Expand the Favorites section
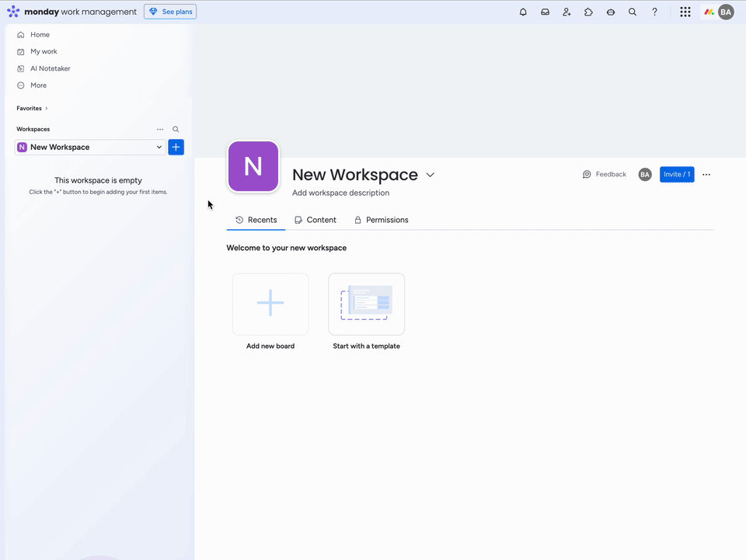 pyautogui.click(x=32, y=109)
